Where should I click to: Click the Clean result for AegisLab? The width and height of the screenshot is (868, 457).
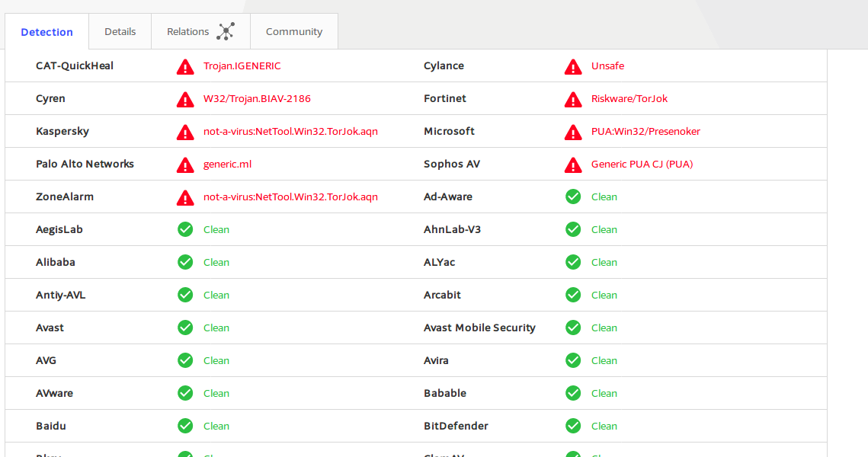(x=216, y=229)
